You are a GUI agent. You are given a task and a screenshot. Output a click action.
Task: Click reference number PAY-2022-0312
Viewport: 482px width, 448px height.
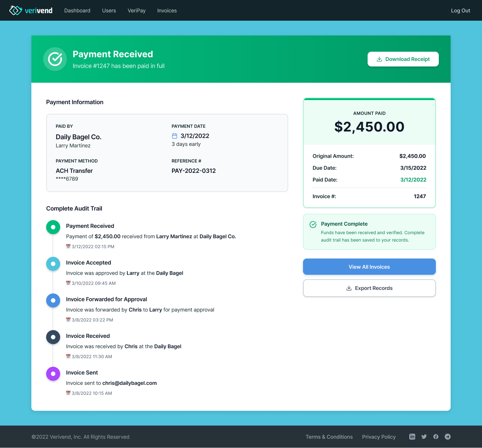194,171
